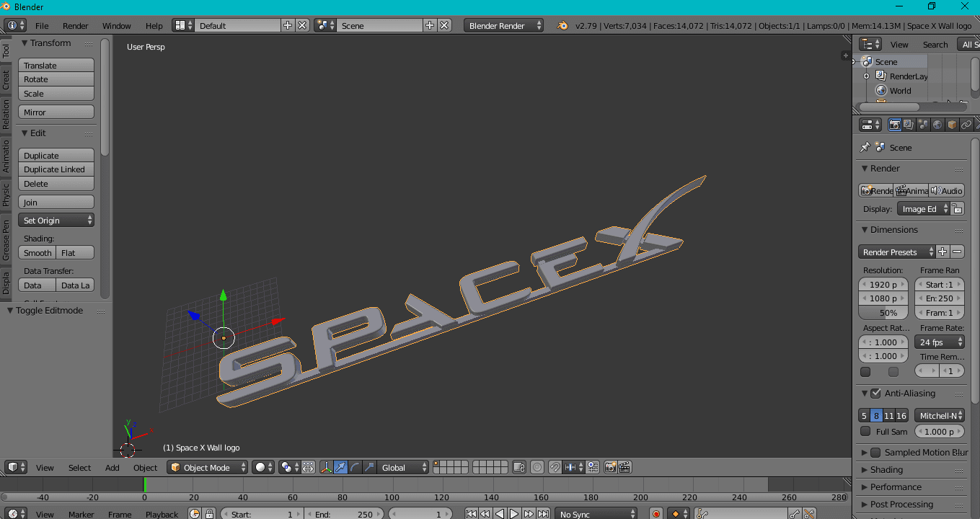Open the Display Image Editor dropdown
The image size is (980, 519).
[x=923, y=208]
